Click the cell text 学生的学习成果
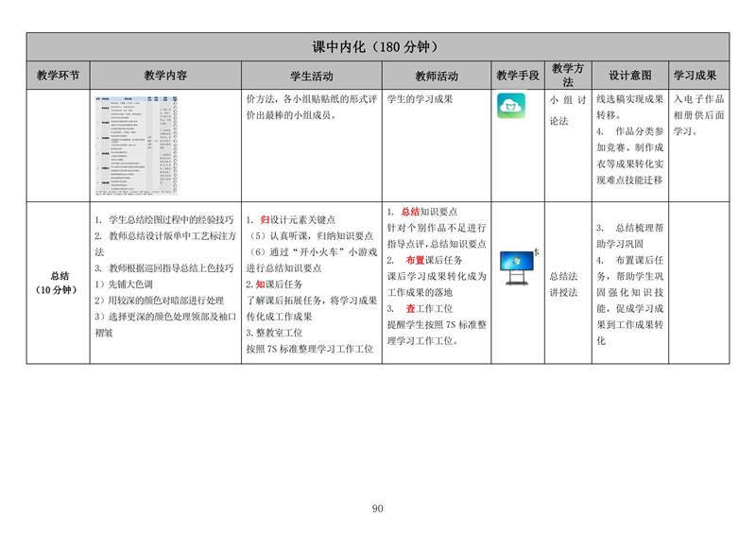This screenshot has width=756, height=534. tap(420, 99)
